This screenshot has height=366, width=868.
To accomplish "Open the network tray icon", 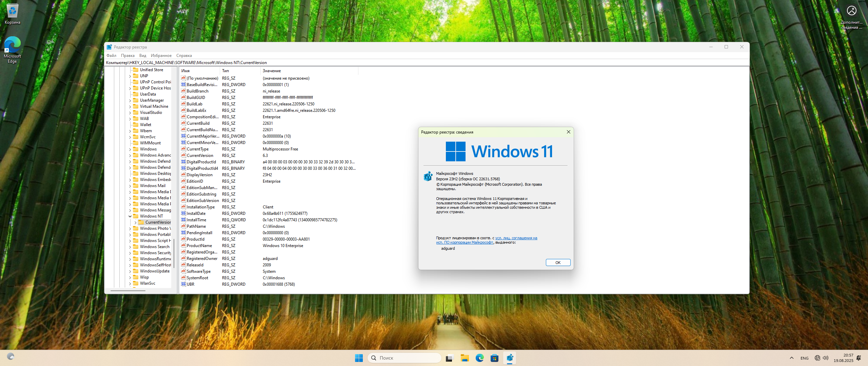I will tap(817, 358).
